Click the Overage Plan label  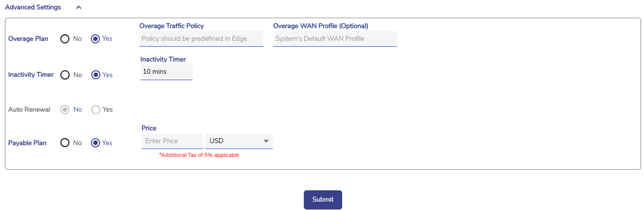click(28, 39)
